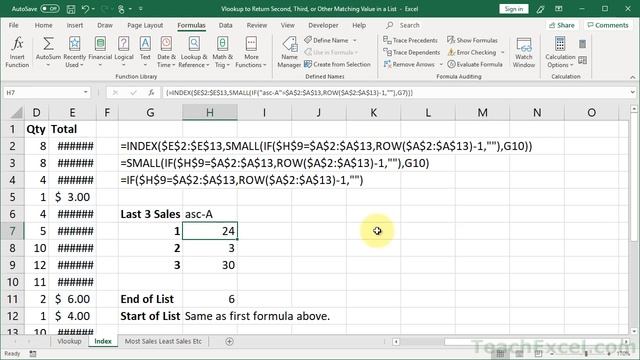
Task: Select cell containing asc-A
Action: tap(210, 214)
